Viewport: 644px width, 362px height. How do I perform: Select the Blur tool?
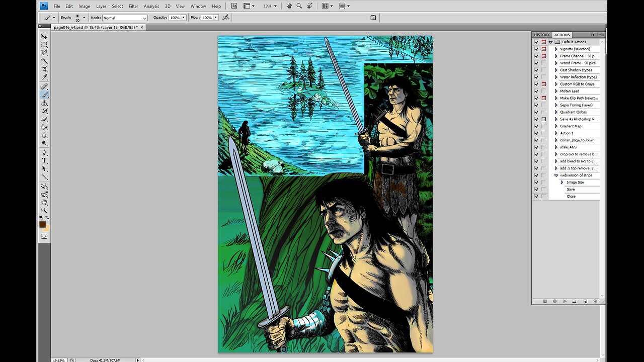pyautogui.click(x=44, y=135)
